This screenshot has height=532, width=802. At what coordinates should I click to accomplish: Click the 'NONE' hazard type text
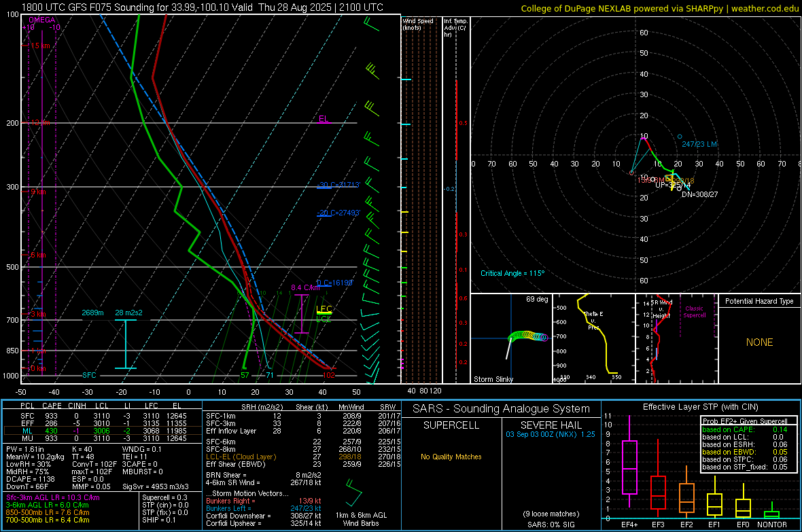(759, 342)
